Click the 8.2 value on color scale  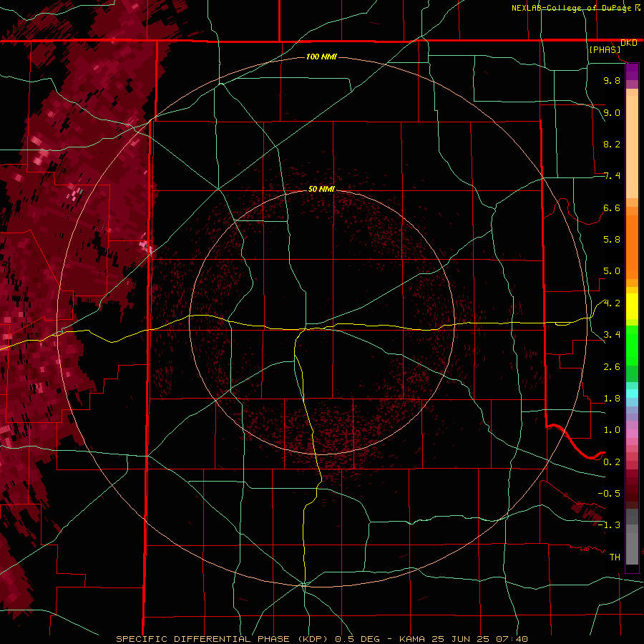(x=612, y=144)
